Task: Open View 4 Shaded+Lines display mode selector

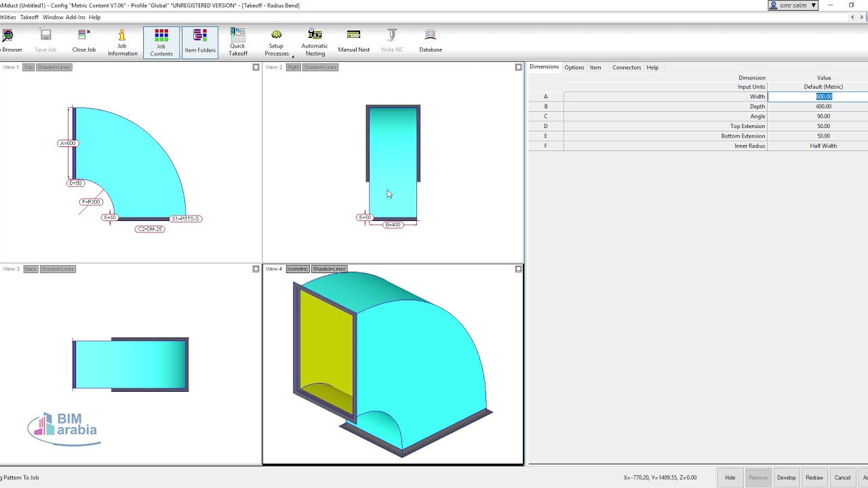Action: 329,269
